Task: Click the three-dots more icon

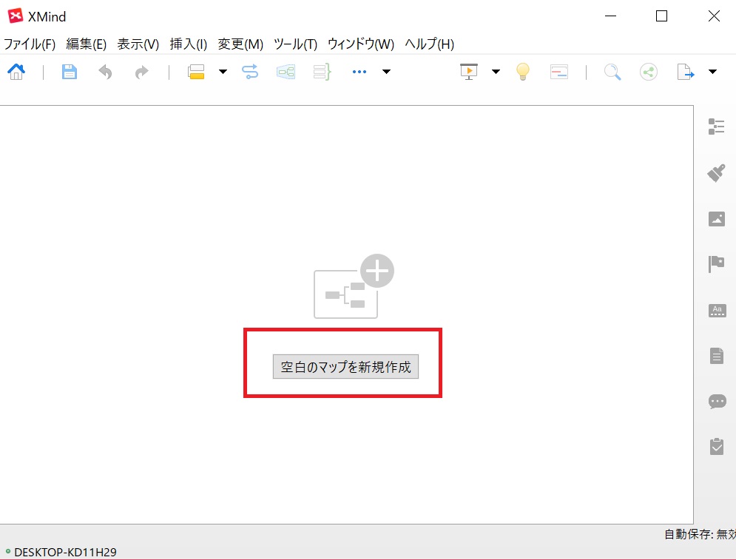Action: click(359, 72)
